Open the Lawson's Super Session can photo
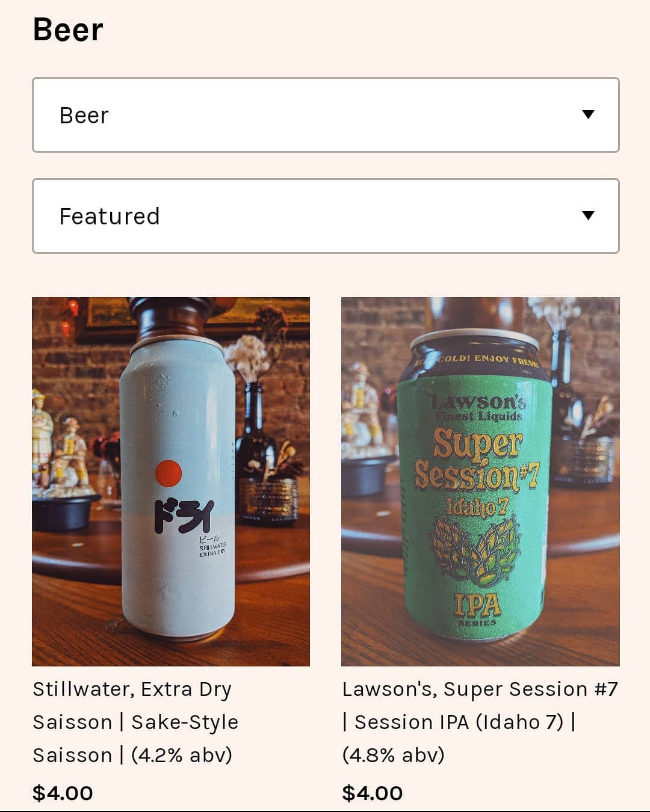650x812 pixels. tap(480, 481)
